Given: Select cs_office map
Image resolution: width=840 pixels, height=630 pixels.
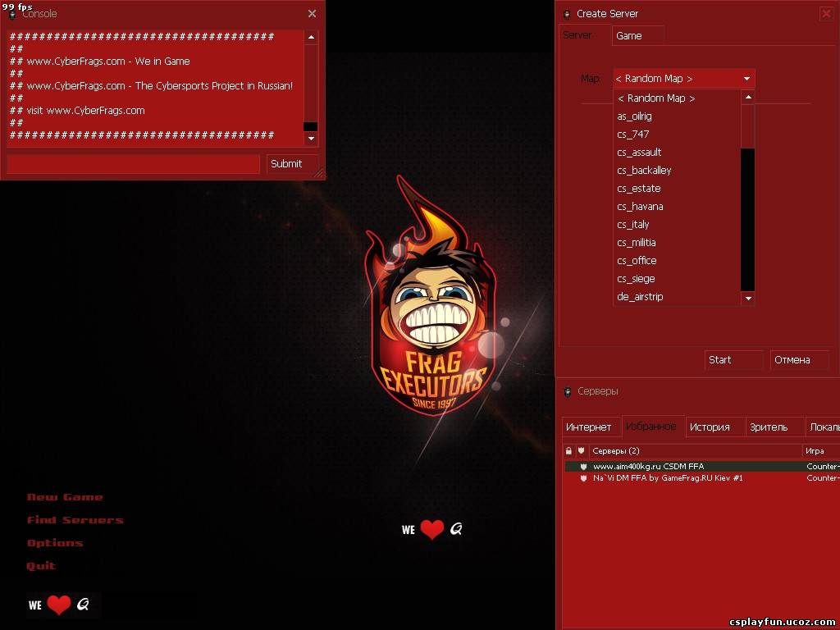Looking at the screenshot, I should click(x=677, y=261).
